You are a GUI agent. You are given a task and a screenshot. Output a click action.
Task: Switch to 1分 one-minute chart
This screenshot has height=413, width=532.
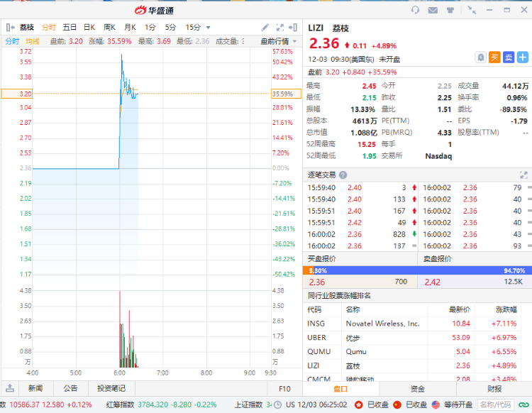point(150,28)
